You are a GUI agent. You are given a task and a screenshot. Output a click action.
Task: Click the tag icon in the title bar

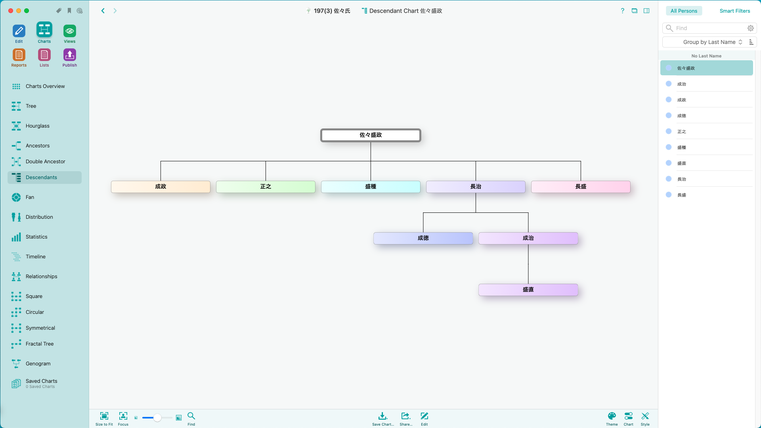[x=59, y=11]
